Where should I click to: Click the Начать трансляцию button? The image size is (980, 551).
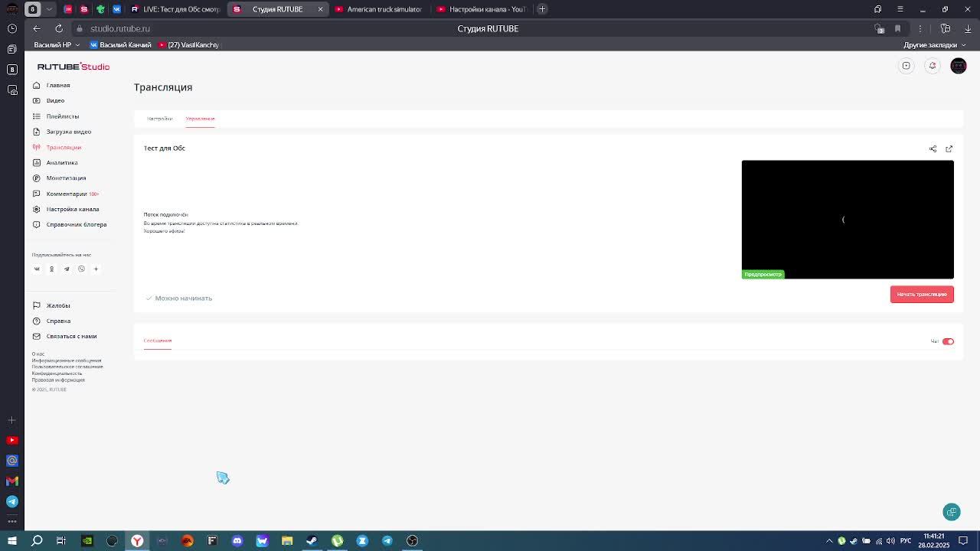pyautogui.click(x=922, y=295)
